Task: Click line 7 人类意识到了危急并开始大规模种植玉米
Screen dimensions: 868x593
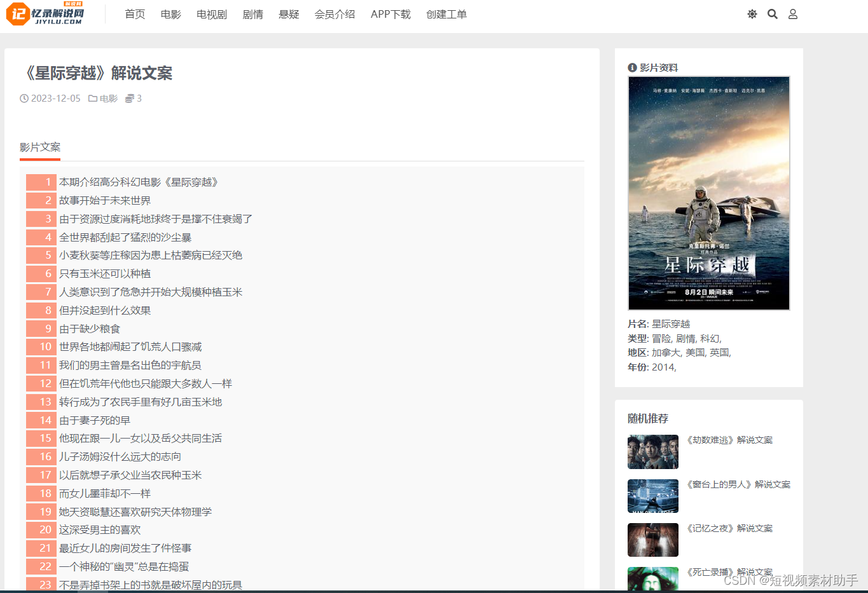Action: (x=151, y=292)
